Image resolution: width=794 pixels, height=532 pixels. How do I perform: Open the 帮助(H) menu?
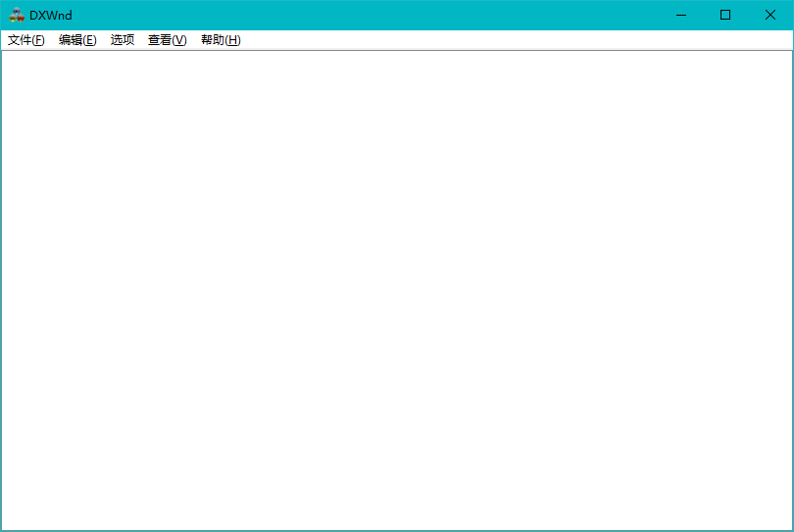tap(221, 40)
